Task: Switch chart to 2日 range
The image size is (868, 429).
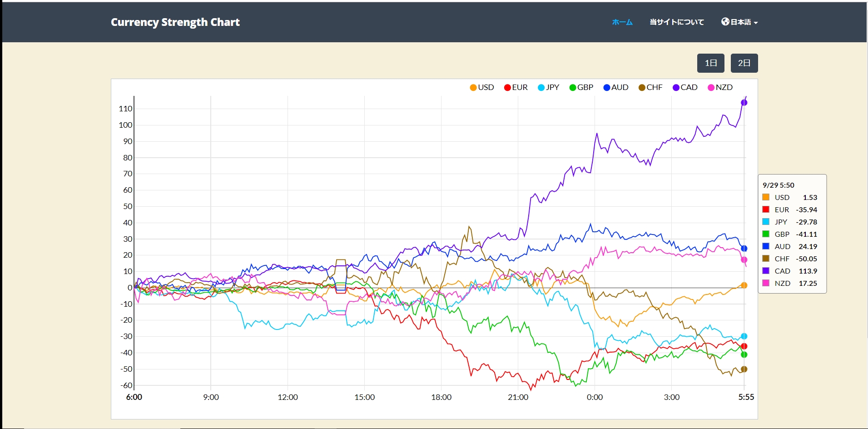Action: 744,63
